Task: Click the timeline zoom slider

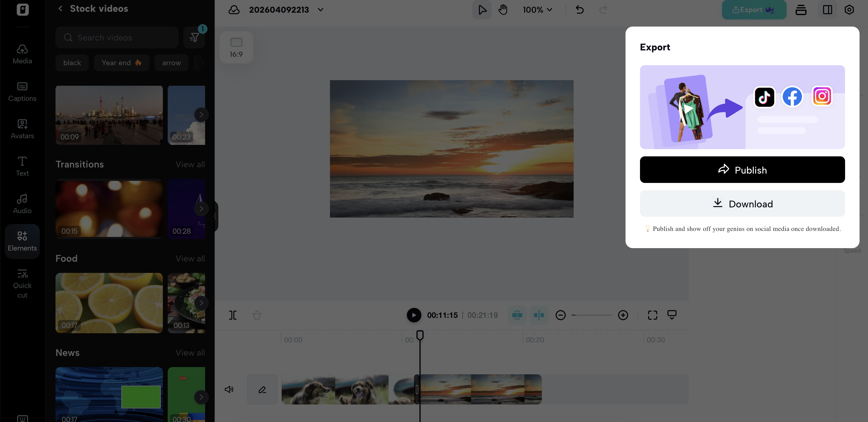Action: 592,315
